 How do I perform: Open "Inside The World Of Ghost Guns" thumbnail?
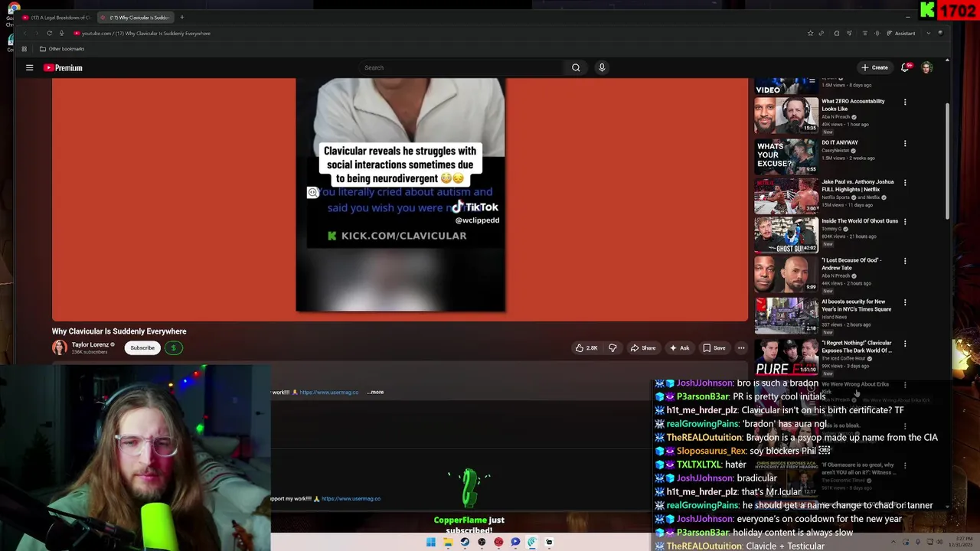[786, 235]
